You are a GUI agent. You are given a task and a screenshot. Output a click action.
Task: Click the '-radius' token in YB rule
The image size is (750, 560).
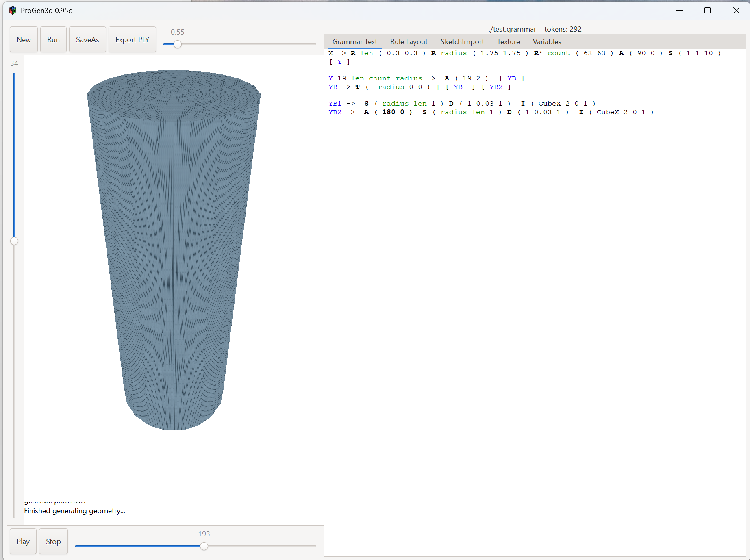click(389, 87)
